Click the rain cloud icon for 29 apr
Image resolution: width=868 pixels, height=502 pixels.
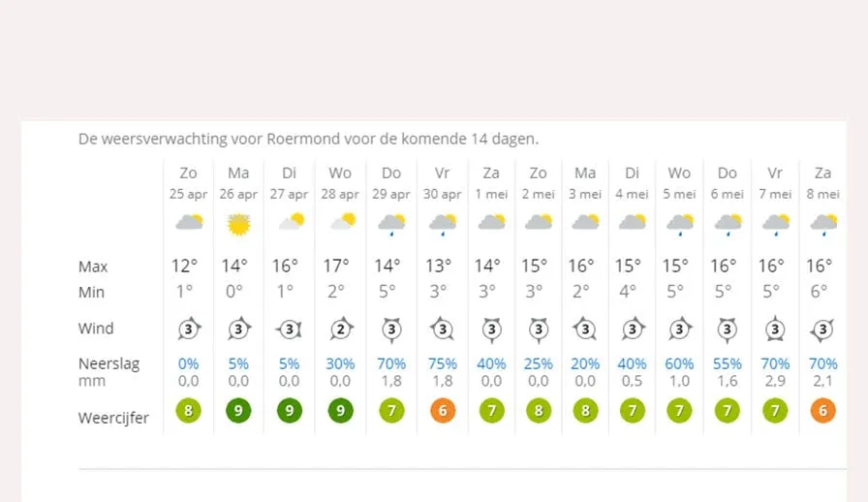click(391, 225)
